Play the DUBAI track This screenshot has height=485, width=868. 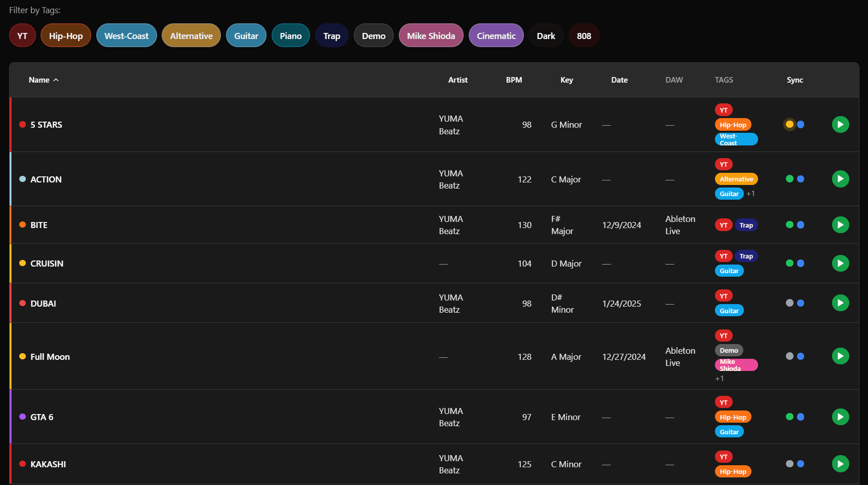840,303
